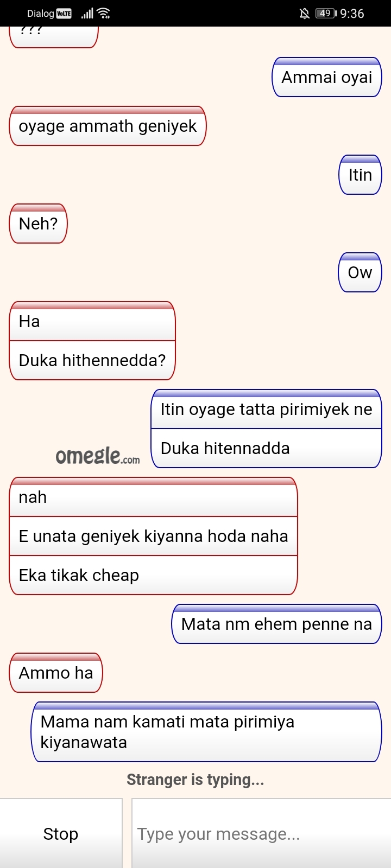Select the "oyage ammath geniyek" message
Screen dimensions: 391x868
point(108,126)
